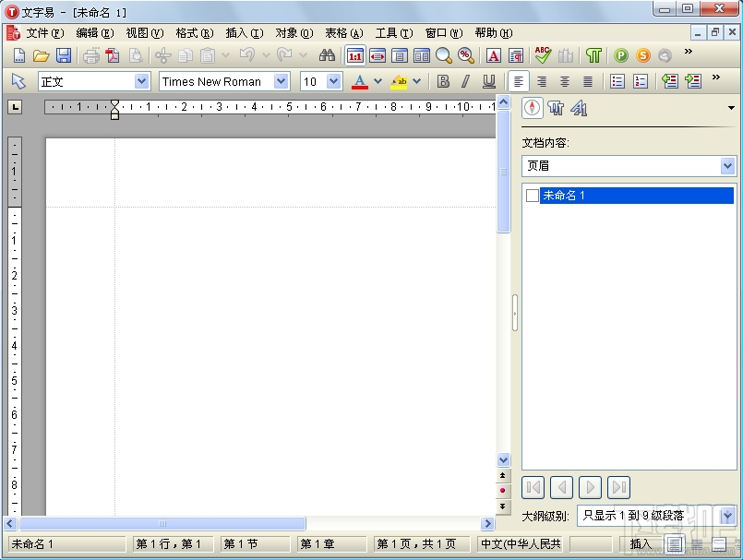
Task: Open the font color dropdown arrow
Action: [x=377, y=81]
